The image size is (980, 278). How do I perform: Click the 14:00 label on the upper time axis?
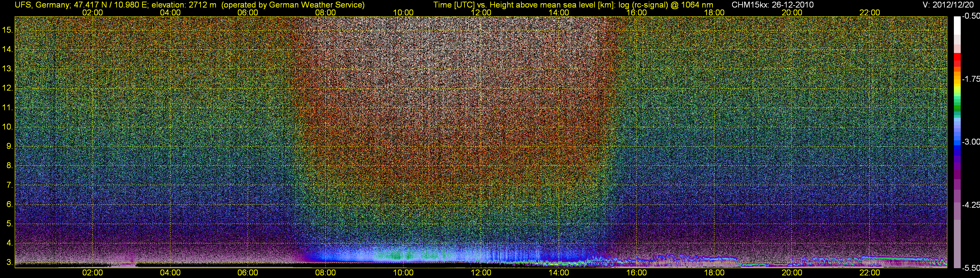coord(559,12)
